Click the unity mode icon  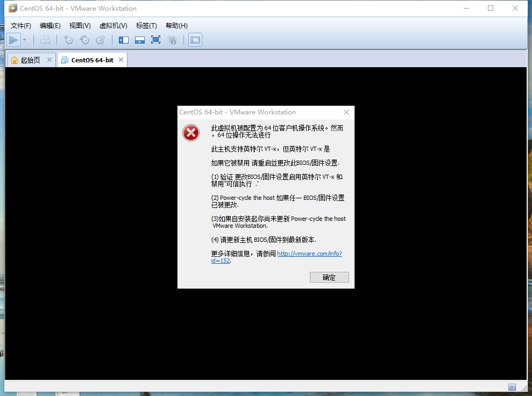pos(172,40)
